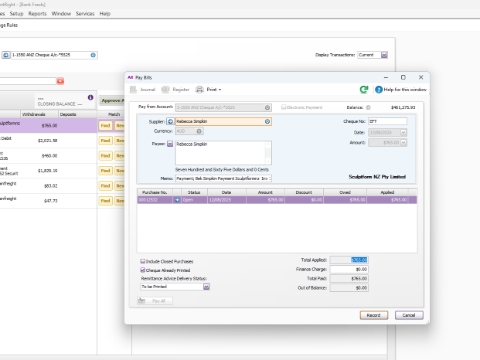Select the $1,829.16 withdrawal row
This screenshot has height=360, width=480.
tap(48, 171)
